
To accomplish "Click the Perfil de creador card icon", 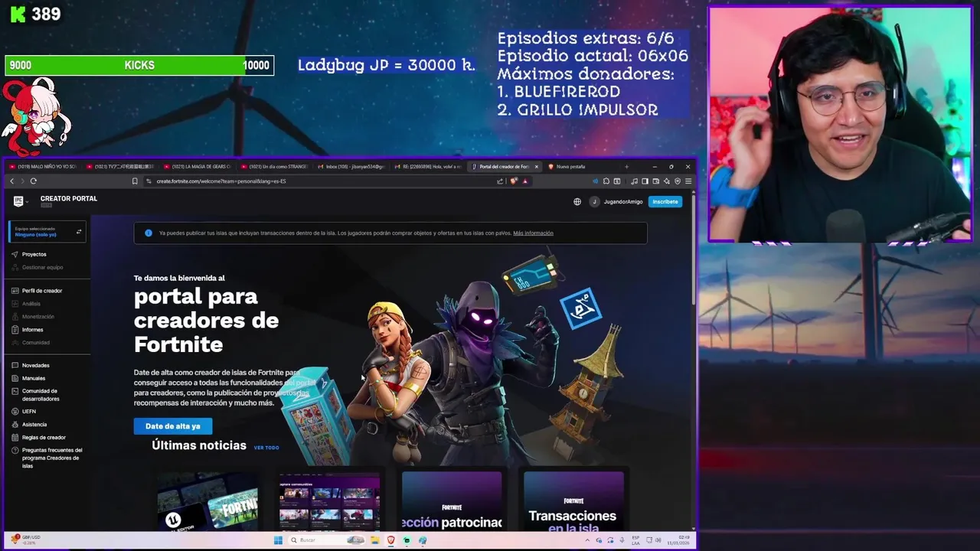I will (x=15, y=291).
